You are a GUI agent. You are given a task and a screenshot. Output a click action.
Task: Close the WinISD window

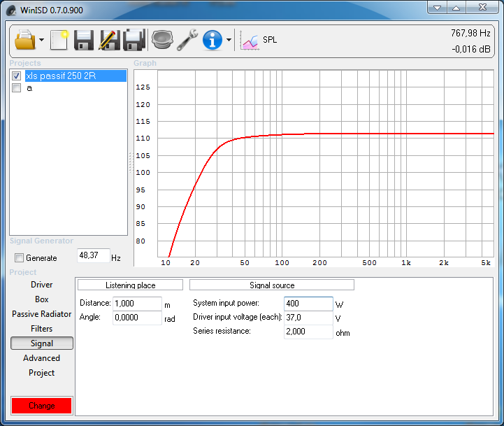(482, 8)
